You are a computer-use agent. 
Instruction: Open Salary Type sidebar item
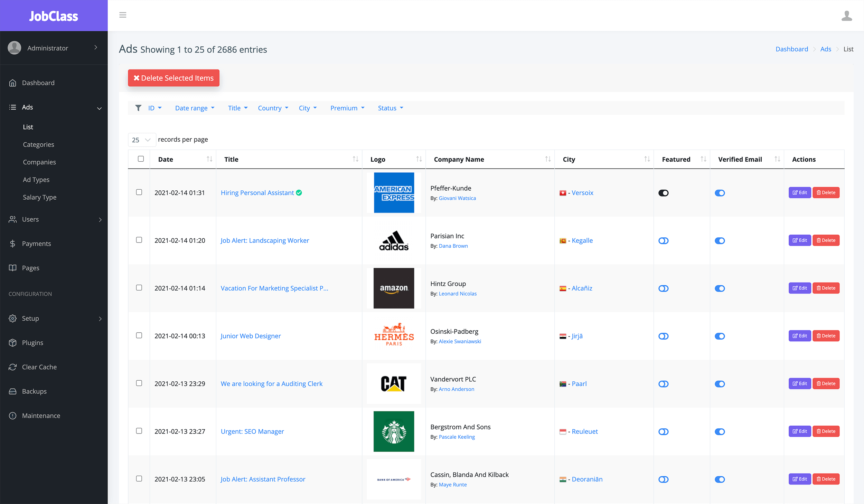point(39,197)
